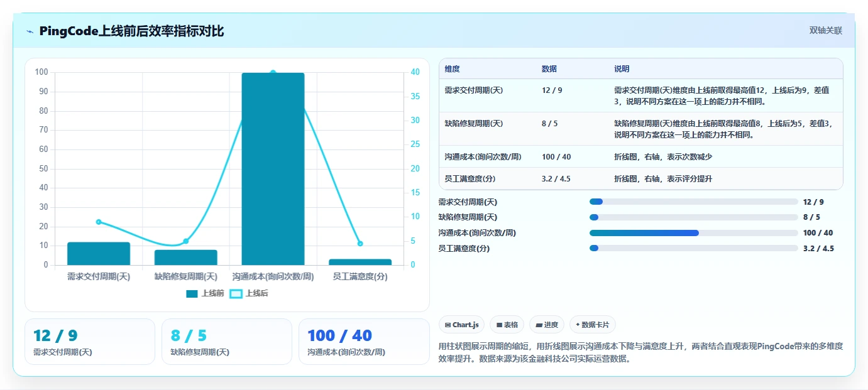The width and height of the screenshot is (868, 390).
Task: Click table data value 100 / 40
Action: 556,157
